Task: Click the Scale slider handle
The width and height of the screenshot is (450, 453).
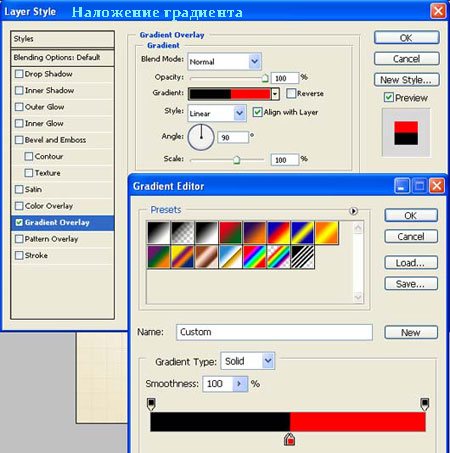Action: pos(236,160)
